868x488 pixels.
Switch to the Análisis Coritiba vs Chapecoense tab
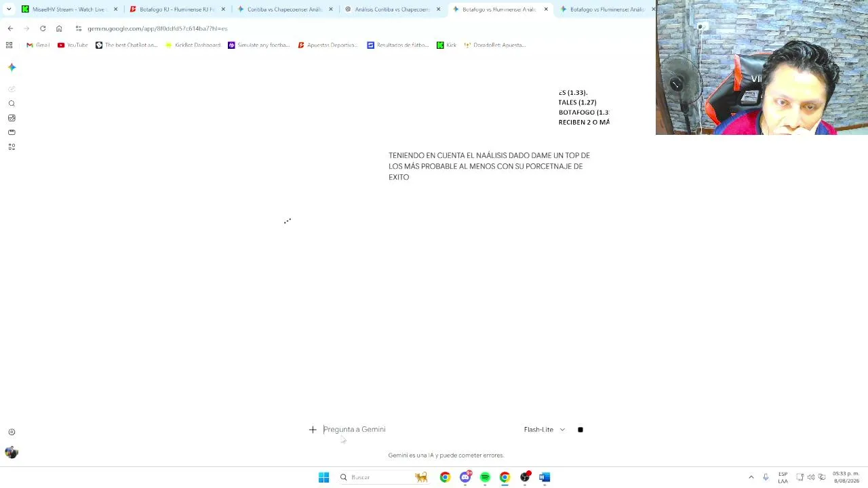click(392, 9)
